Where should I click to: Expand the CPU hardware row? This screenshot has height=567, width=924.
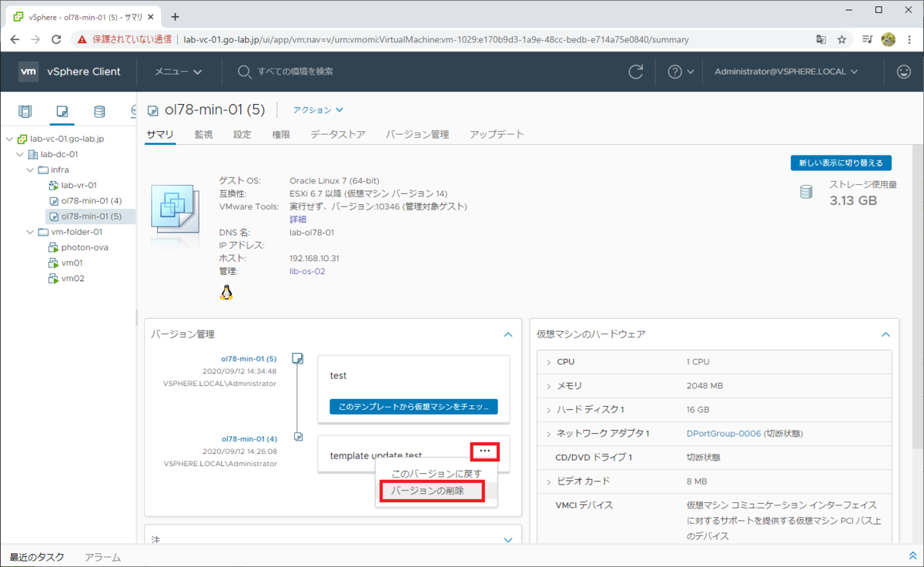pos(549,361)
